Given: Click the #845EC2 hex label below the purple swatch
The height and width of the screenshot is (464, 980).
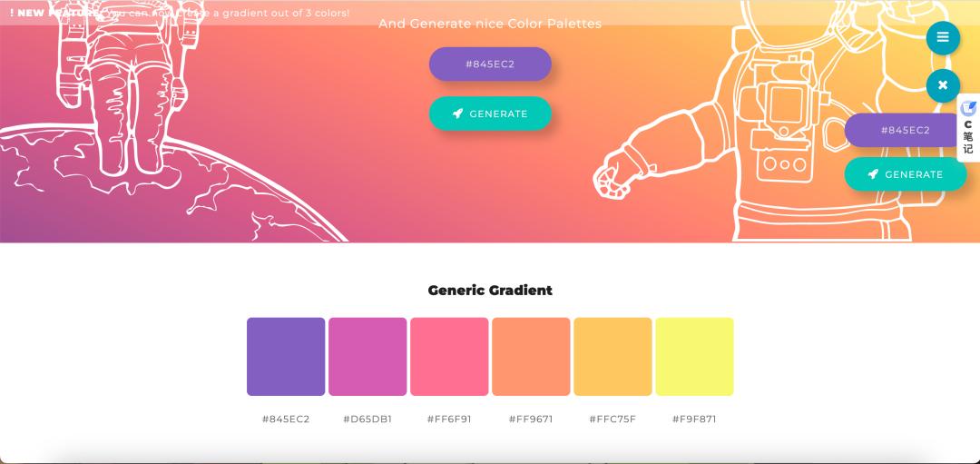Looking at the screenshot, I should pyautogui.click(x=286, y=420).
